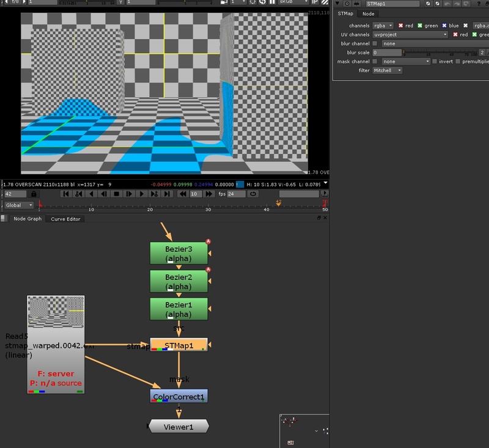Toggle the red channel checkbox for channels
The width and height of the screenshot is (489, 448).
[x=401, y=26]
